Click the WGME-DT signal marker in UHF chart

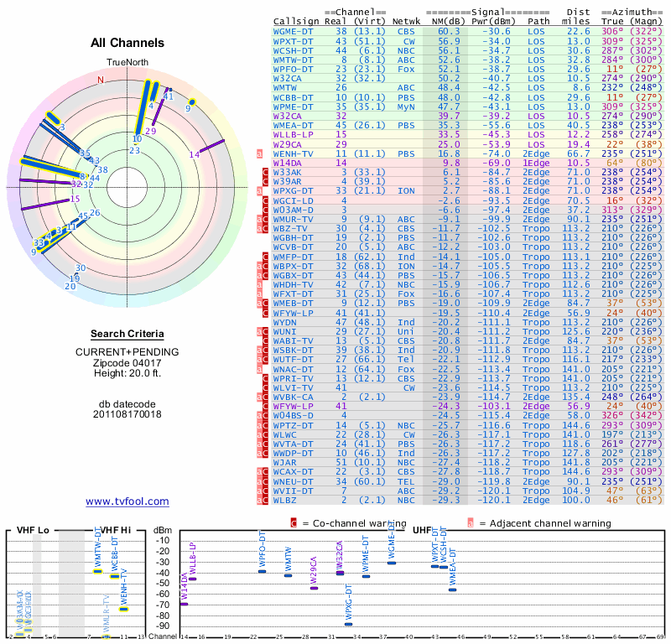[x=391, y=563]
